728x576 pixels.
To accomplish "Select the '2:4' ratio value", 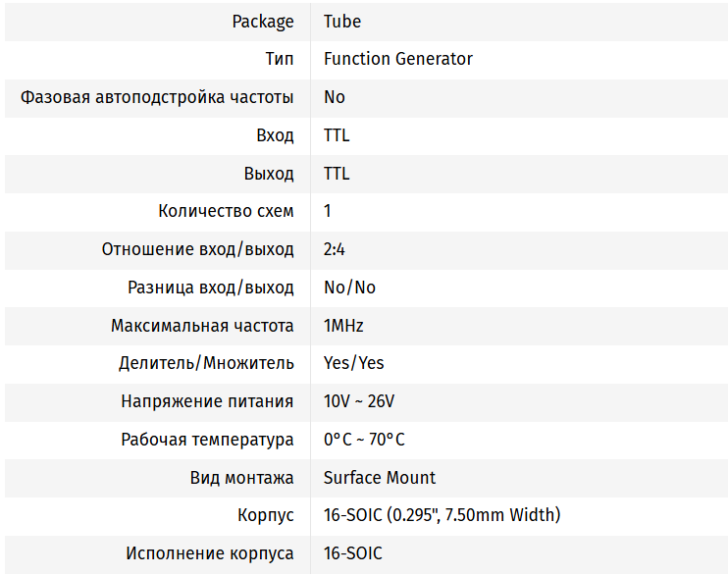I will (x=335, y=249).
